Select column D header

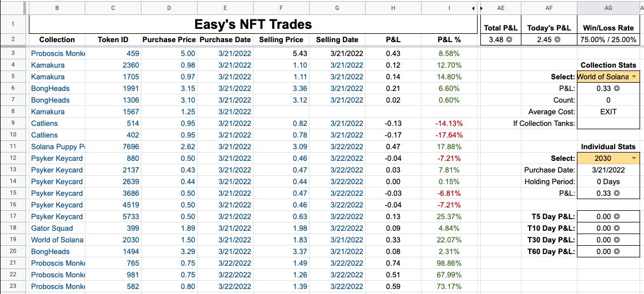click(x=169, y=8)
